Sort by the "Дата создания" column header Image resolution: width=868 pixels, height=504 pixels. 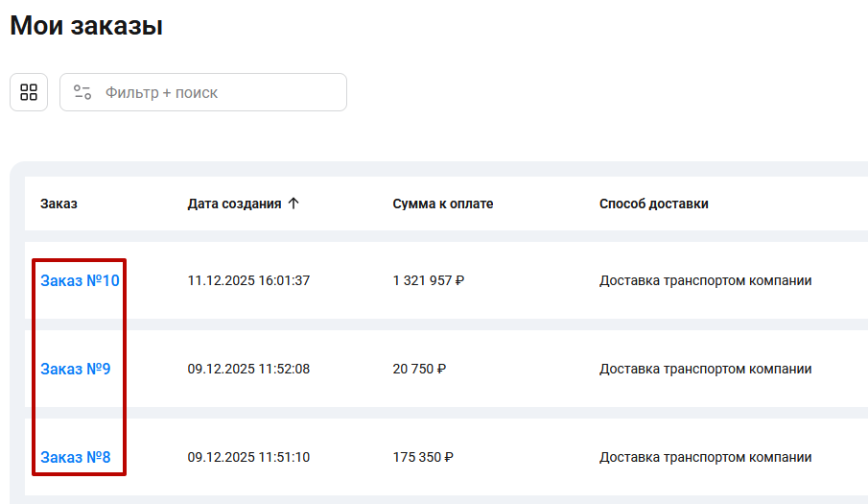tap(234, 204)
